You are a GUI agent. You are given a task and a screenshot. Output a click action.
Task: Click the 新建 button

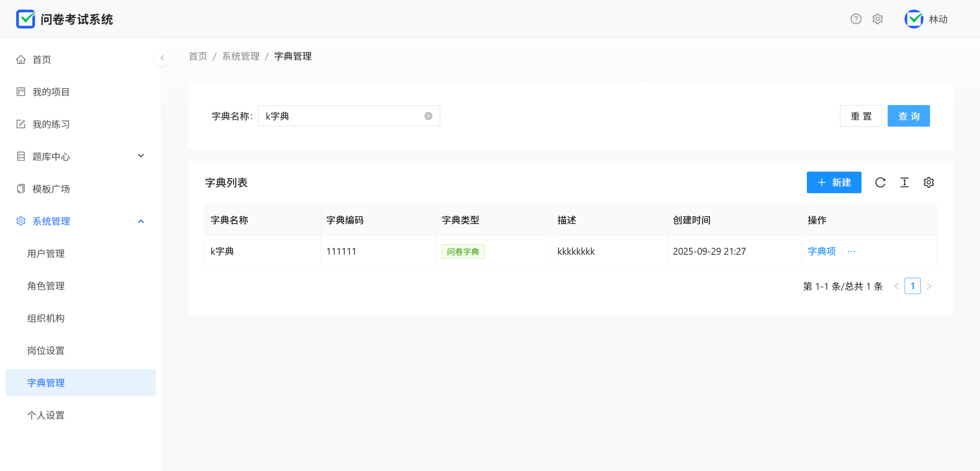tap(834, 182)
